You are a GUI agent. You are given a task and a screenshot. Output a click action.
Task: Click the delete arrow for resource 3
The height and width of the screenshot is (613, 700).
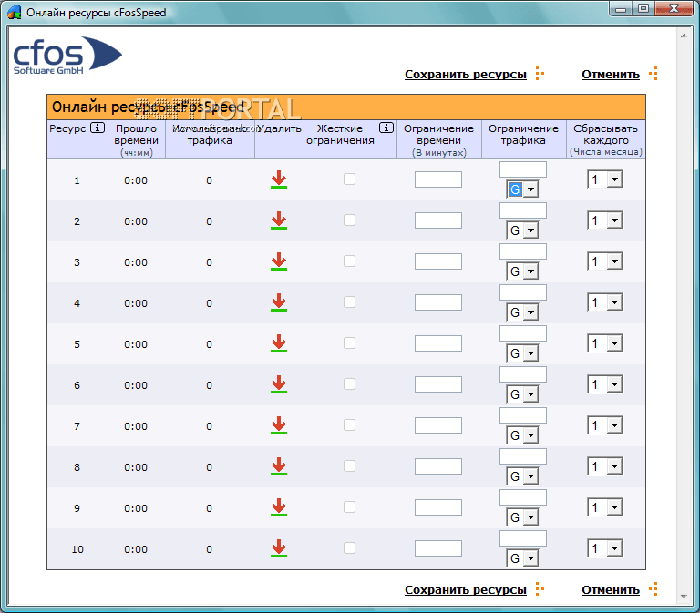(279, 261)
